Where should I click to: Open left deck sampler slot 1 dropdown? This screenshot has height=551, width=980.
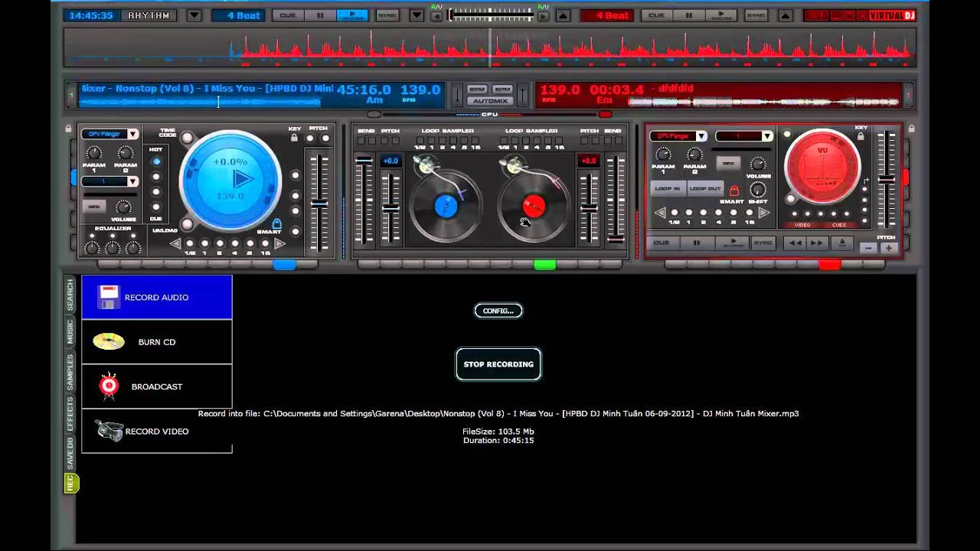[x=132, y=181]
